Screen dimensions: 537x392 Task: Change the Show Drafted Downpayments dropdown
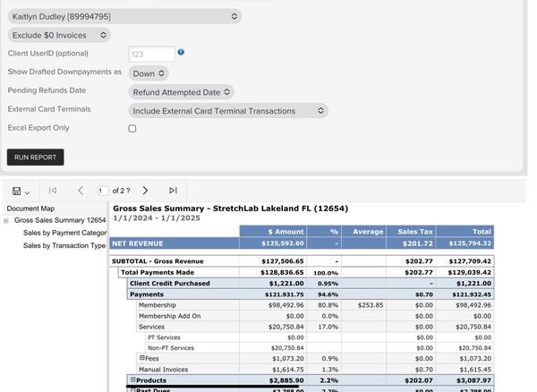(x=148, y=73)
